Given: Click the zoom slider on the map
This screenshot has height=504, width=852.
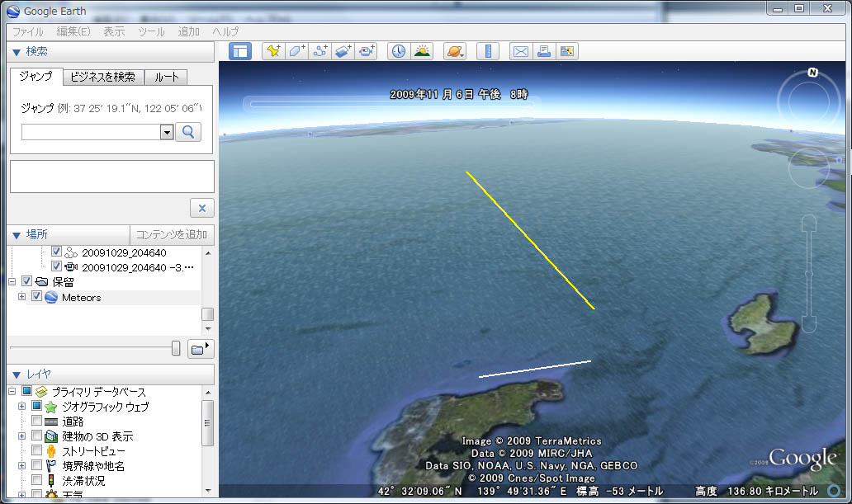Looking at the screenshot, I should (x=809, y=274).
